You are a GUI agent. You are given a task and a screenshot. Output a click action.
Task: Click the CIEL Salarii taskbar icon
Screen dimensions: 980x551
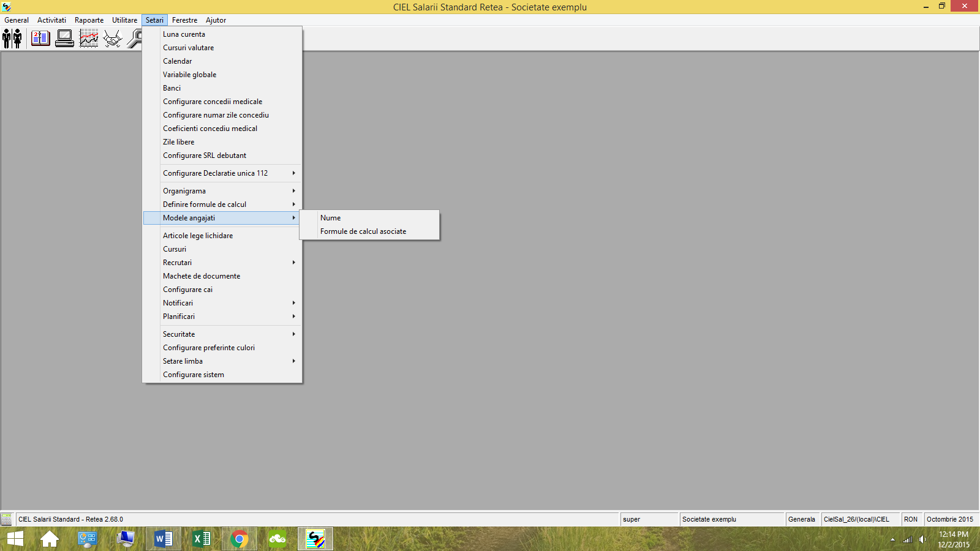(x=315, y=539)
